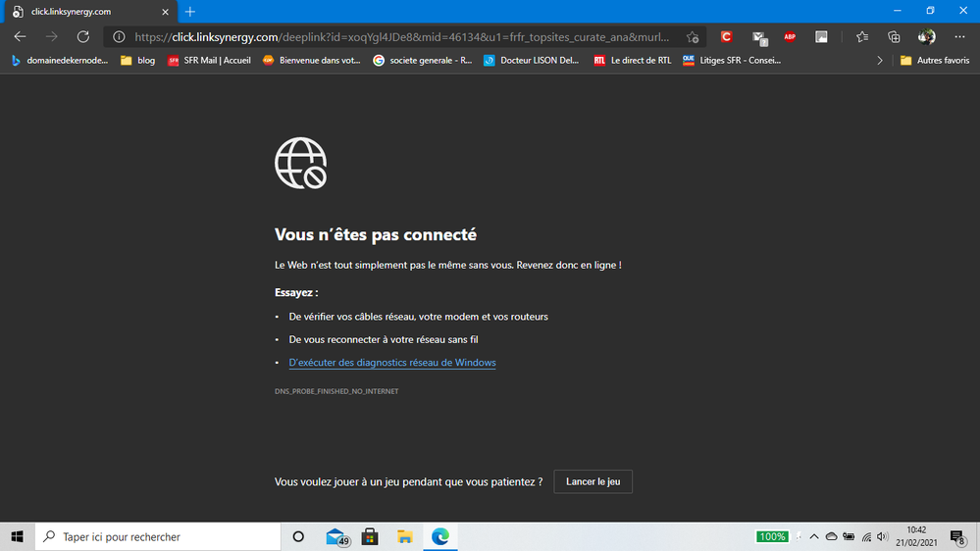Viewport: 980px width, 551px height.
Task: Open the user profile avatar
Action: click(x=926, y=37)
